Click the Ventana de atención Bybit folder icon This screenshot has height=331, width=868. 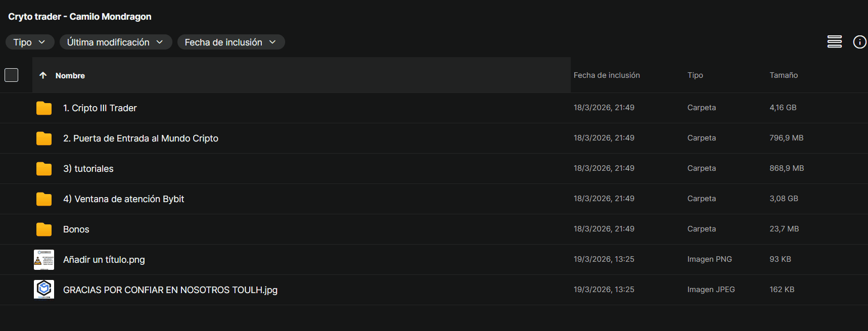click(x=44, y=199)
